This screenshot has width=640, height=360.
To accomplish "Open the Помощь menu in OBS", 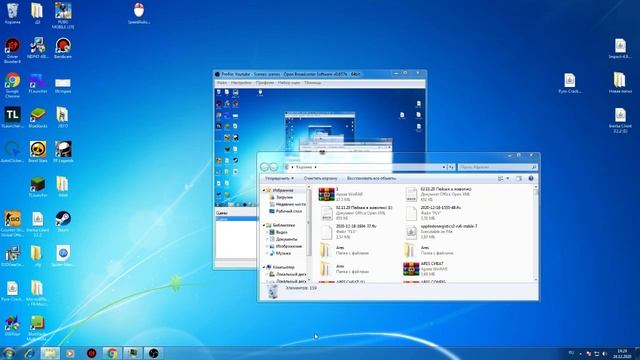I will point(313,83).
